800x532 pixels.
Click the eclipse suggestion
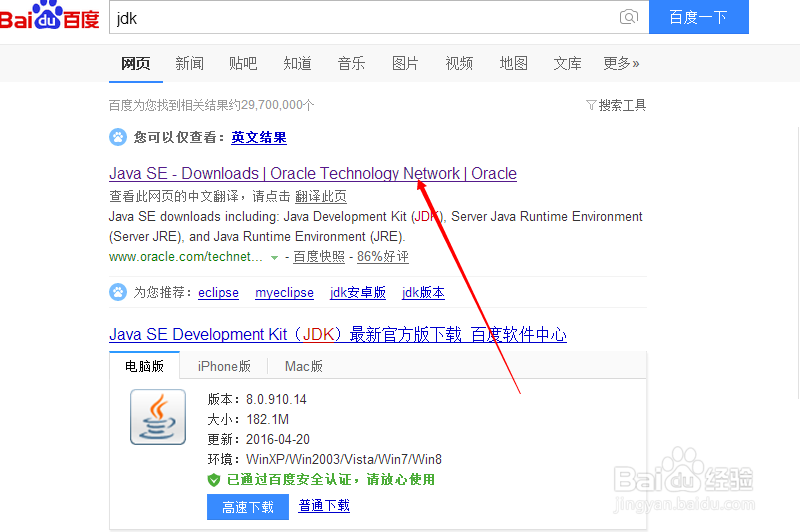tap(218, 292)
